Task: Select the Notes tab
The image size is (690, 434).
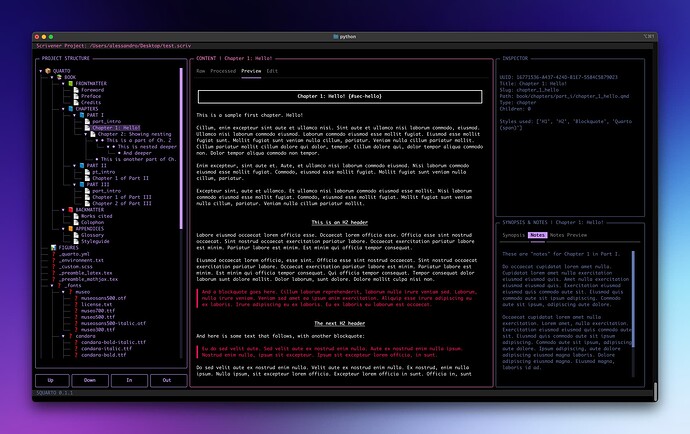Action: [537, 235]
